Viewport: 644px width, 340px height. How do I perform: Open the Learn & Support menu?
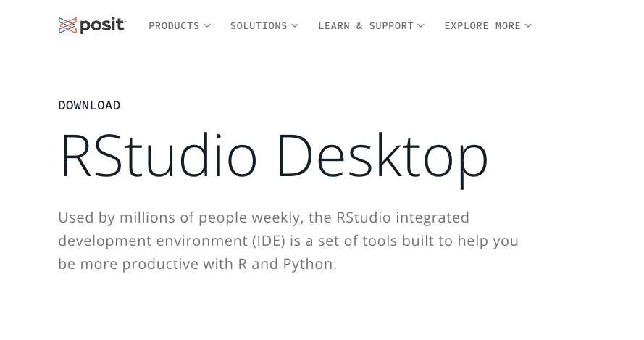[366, 26]
